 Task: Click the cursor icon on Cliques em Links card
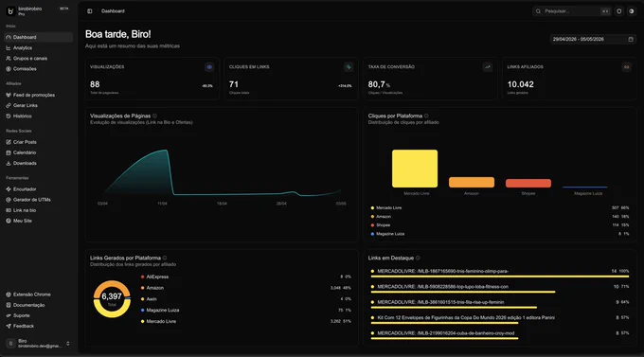pyautogui.click(x=349, y=67)
